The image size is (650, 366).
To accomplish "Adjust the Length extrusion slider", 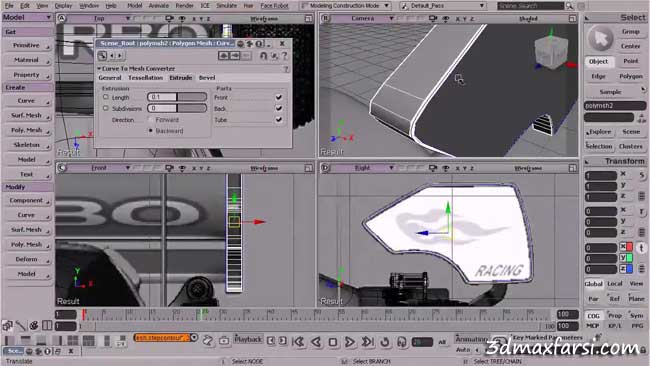I will pos(177,97).
